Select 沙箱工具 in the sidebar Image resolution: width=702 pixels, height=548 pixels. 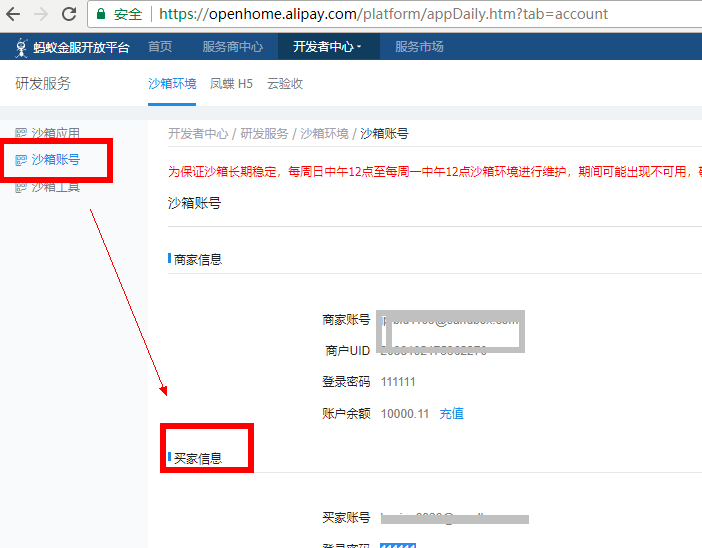[x=56, y=187]
